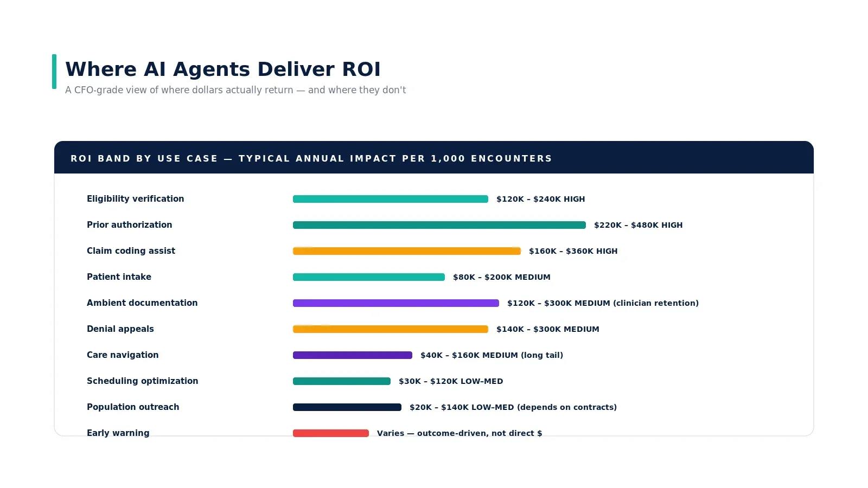The image size is (868, 488).
Task: Select the Ambient documentation label
Action: point(142,303)
